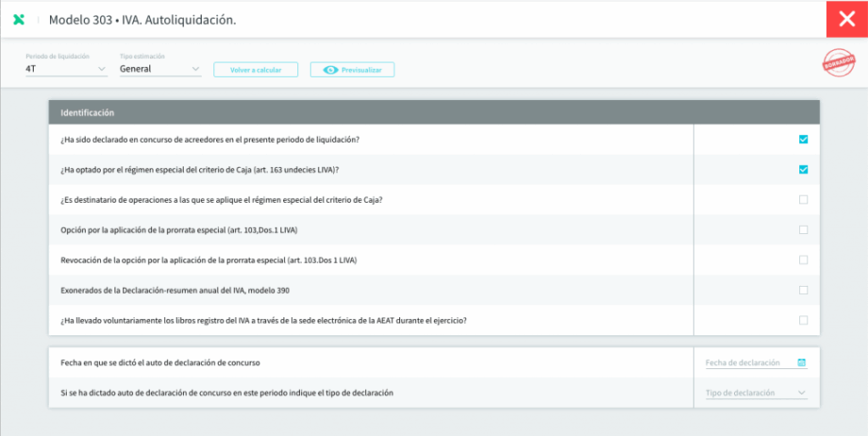Uncheck concurso de acreedores checkbox
Image resolution: width=868 pixels, height=436 pixels.
[x=803, y=140]
